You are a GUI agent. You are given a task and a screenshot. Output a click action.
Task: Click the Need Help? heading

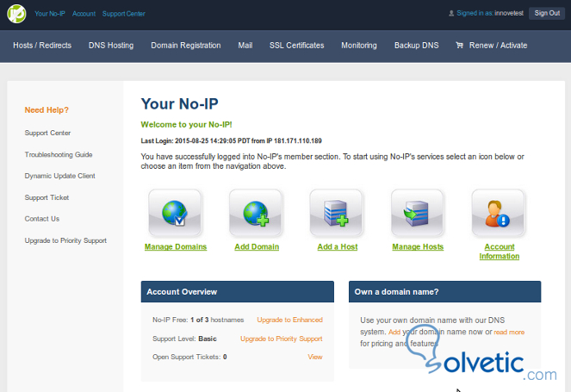point(47,110)
